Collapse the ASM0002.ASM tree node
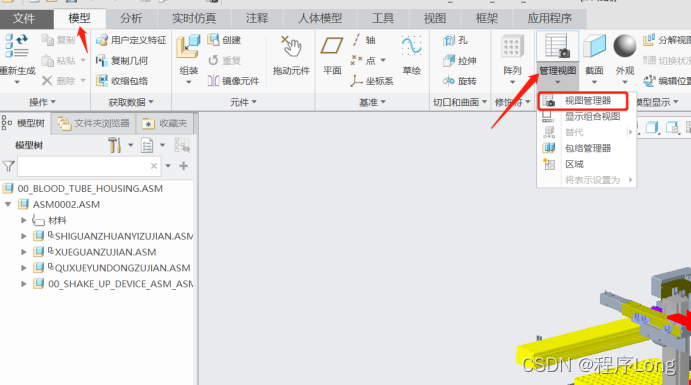This screenshot has height=385, width=691. click(8, 204)
